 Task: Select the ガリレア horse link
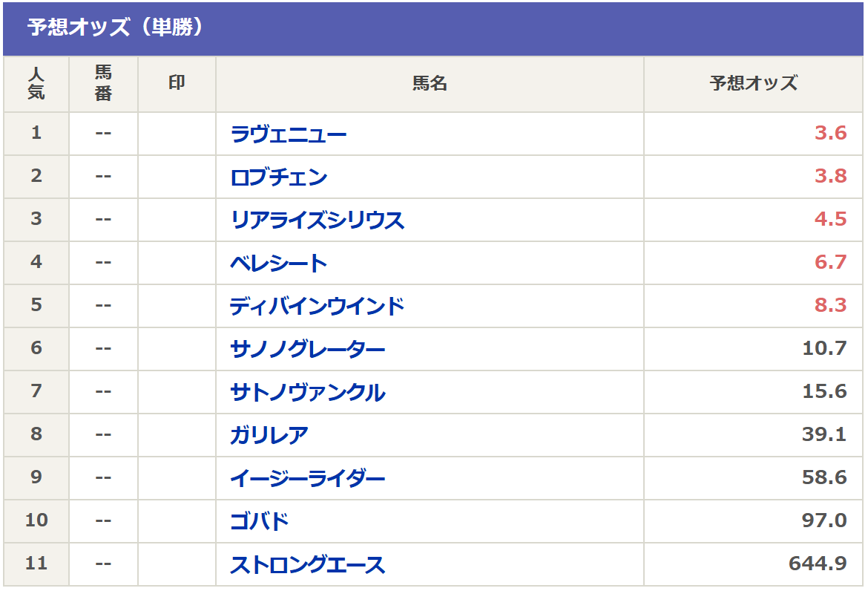click(x=269, y=436)
